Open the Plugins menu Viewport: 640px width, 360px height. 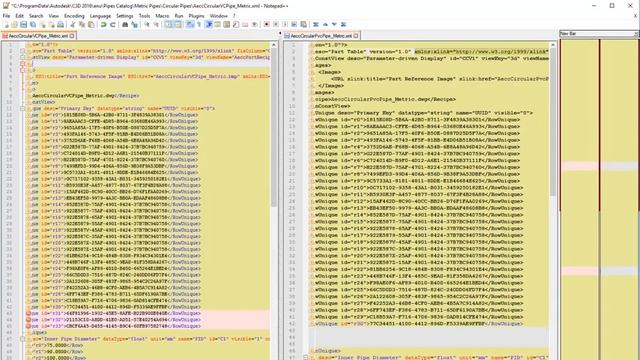pyautogui.click(x=196, y=16)
